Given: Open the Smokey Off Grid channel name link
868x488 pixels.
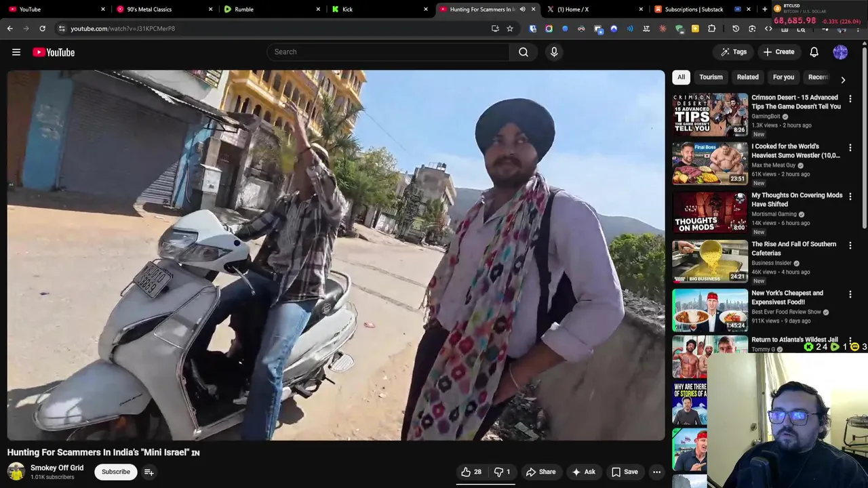Looking at the screenshot, I should click(x=57, y=468).
